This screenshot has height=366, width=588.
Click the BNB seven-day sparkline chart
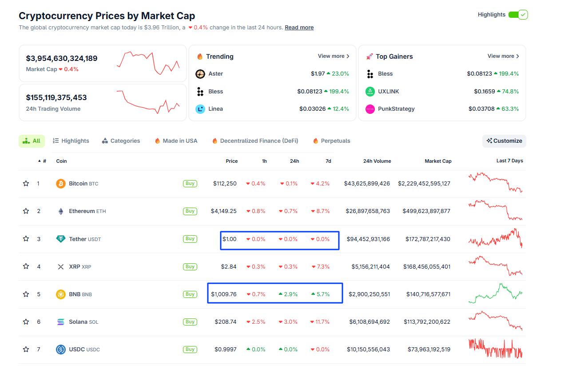pos(495,294)
